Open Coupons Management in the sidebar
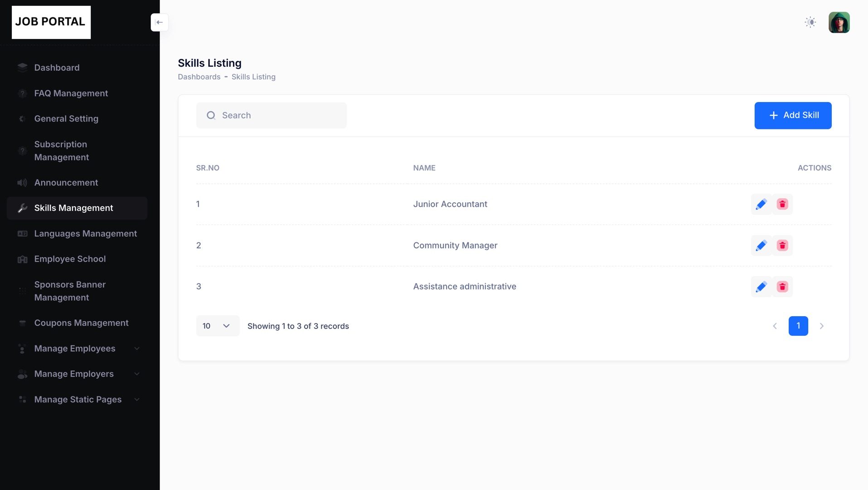The height and width of the screenshot is (490, 868). pyautogui.click(x=81, y=323)
